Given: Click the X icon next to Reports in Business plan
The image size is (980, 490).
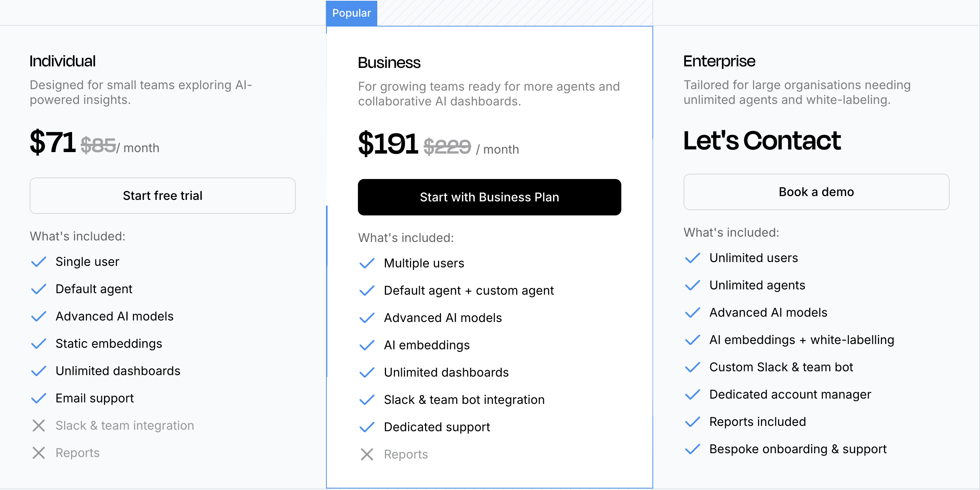Looking at the screenshot, I should pyautogui.click(x=367, y=454).
